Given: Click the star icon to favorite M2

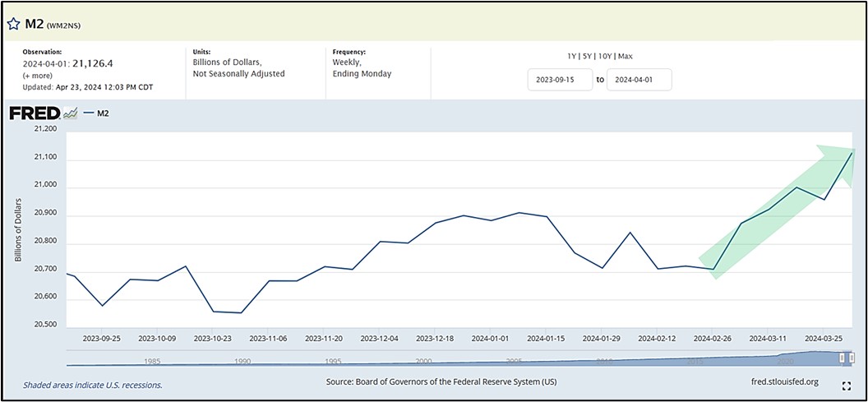Looking at the screenshot, I should pyautogui.click(x=13, y=24).
